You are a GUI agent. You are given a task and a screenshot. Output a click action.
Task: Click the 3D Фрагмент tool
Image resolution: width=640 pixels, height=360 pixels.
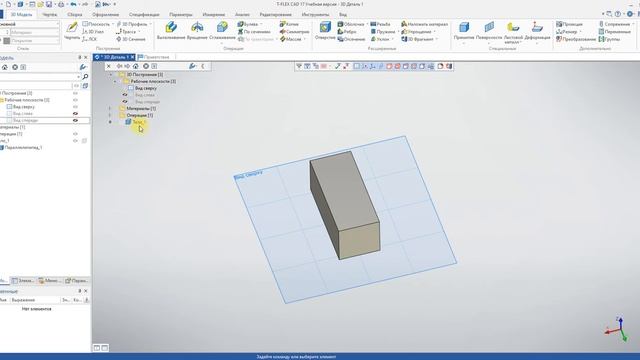pyautogui.click(x=417, y=39)
